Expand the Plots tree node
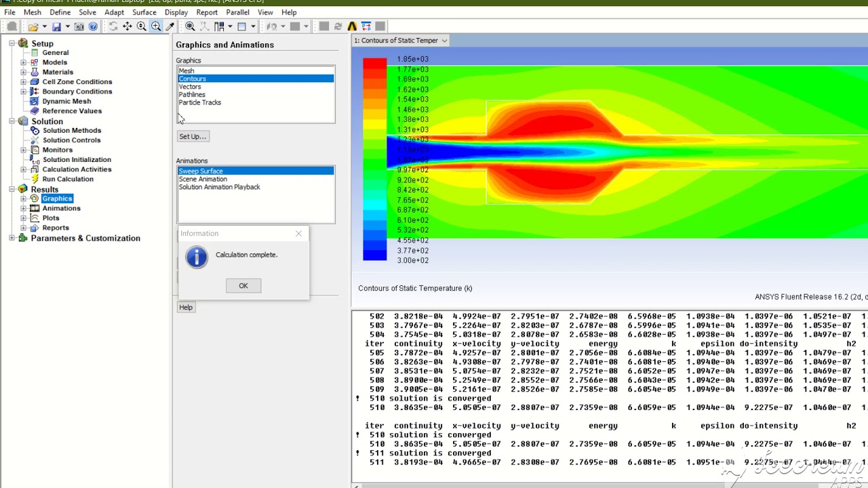 [24, 218]
